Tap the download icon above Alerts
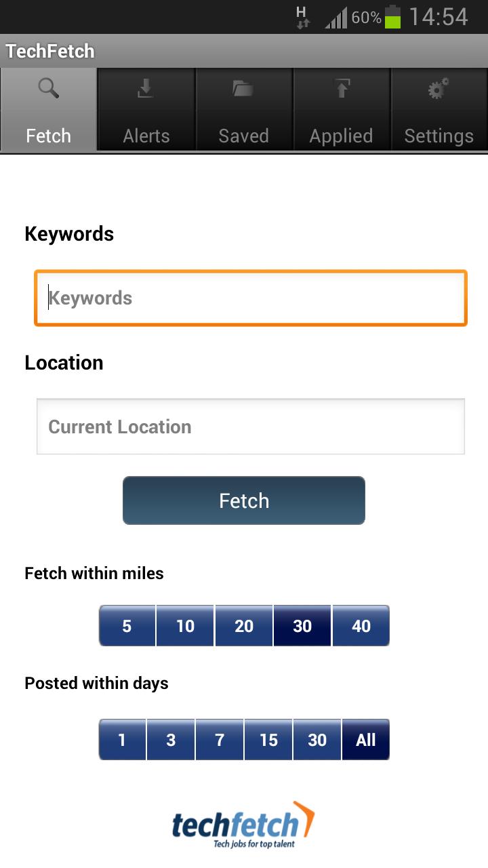Image resolution: width=488 pixels, height=868 pixels. (146, 87)
